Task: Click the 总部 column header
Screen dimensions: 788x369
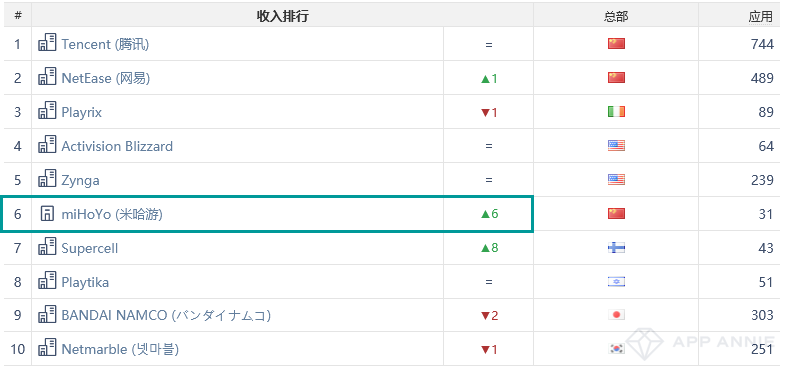Action: [x=616, y=16]
